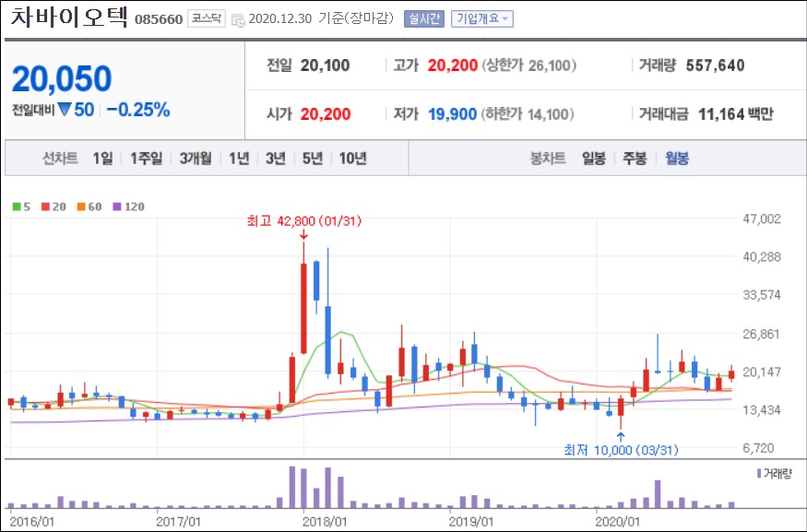Screen dimensions: 807x532
Task: Click the 실시간 button
Action: 424,19
